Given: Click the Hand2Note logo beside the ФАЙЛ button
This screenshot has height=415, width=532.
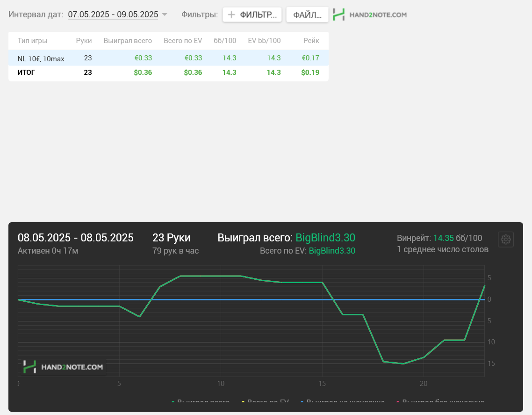Looking at the screenshot, I should point(370,15).
